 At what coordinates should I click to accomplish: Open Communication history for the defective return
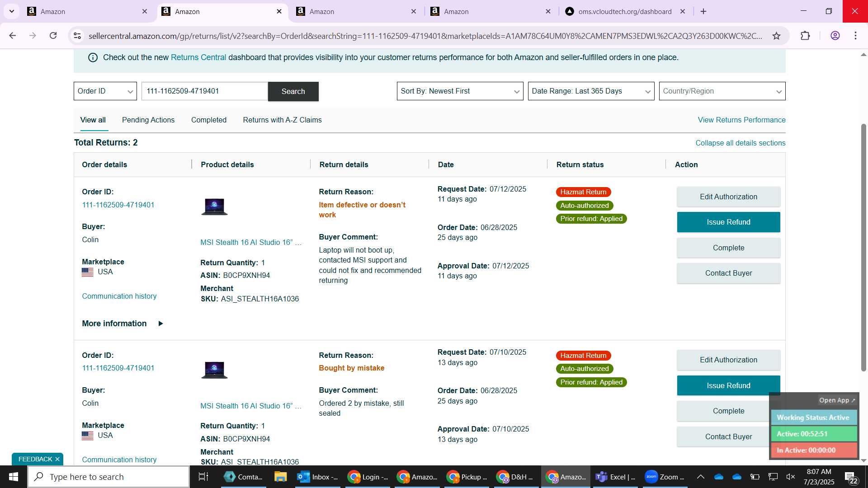pos(119,296)
